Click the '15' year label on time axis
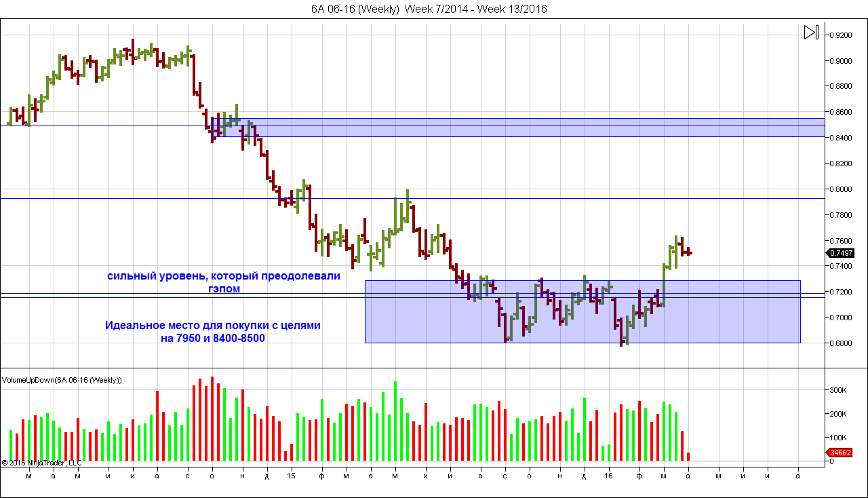 291,476
